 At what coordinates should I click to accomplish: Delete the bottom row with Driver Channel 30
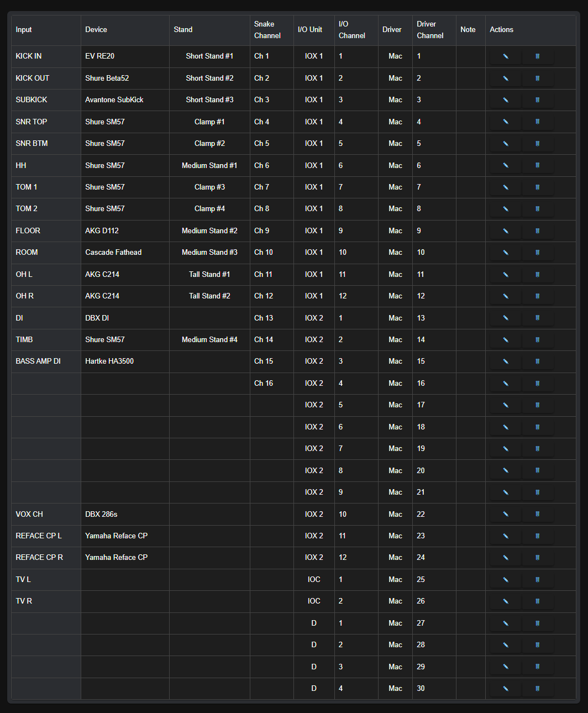[538, 688]
